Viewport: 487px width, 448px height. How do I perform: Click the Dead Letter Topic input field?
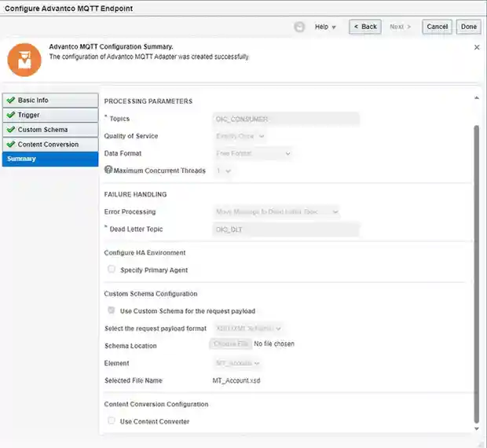coord(286,230)
